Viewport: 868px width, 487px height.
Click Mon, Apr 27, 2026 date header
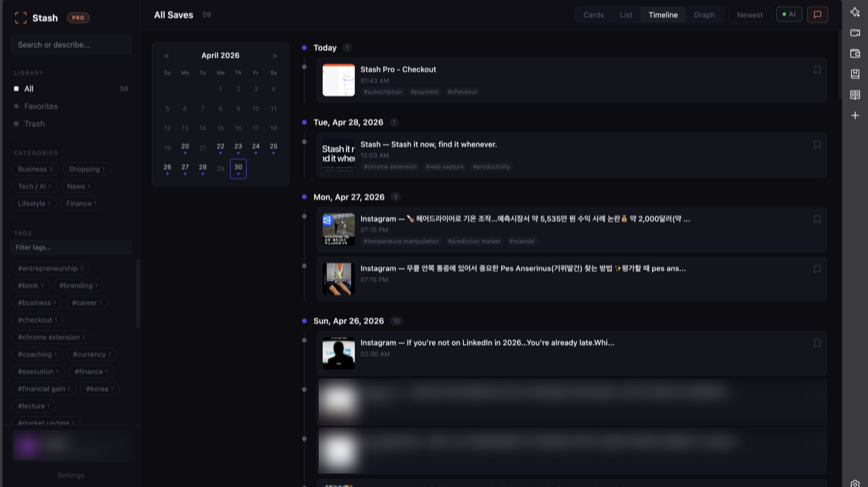pyautogui.click(x=349, y=197)
